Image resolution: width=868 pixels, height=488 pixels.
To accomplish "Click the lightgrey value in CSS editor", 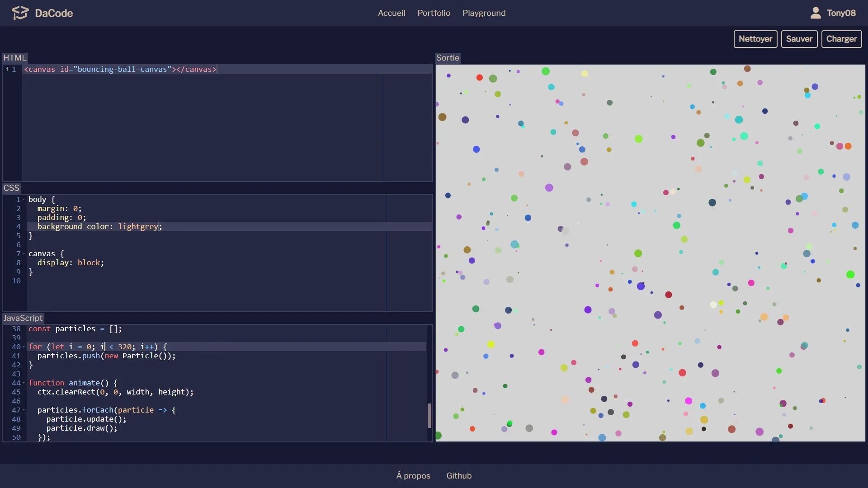I will (138, 227).
